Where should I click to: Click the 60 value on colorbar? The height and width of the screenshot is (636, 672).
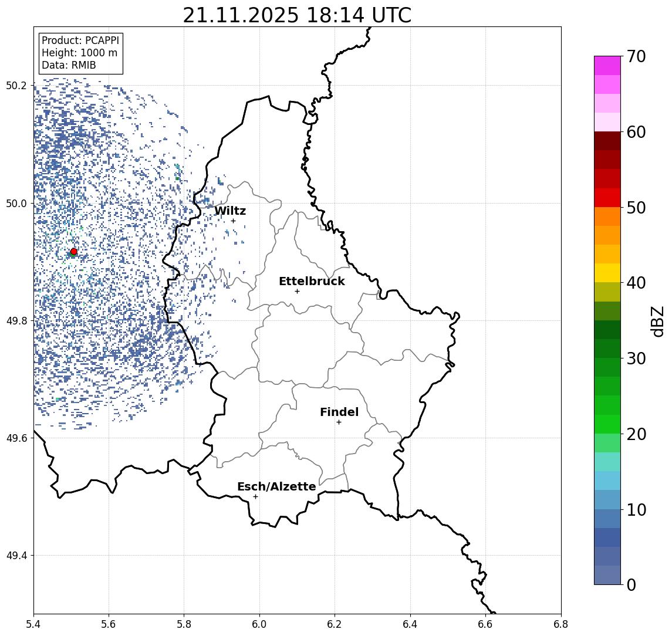(636, 133)
